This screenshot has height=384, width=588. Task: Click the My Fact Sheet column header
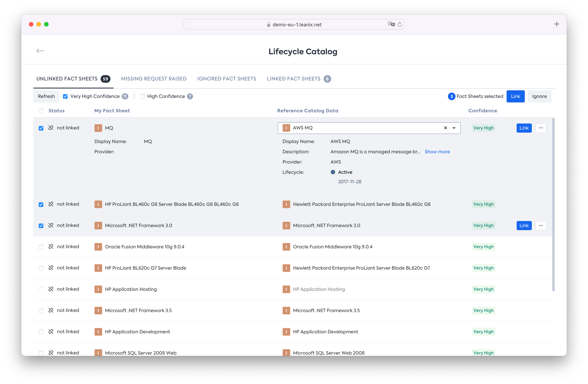(x=112, y=111)
